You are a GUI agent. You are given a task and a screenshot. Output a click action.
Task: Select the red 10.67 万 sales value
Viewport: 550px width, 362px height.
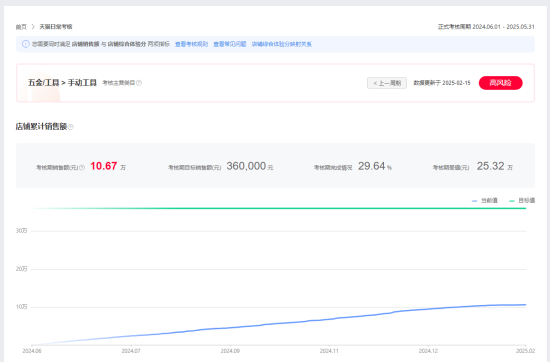coord(108,166)
